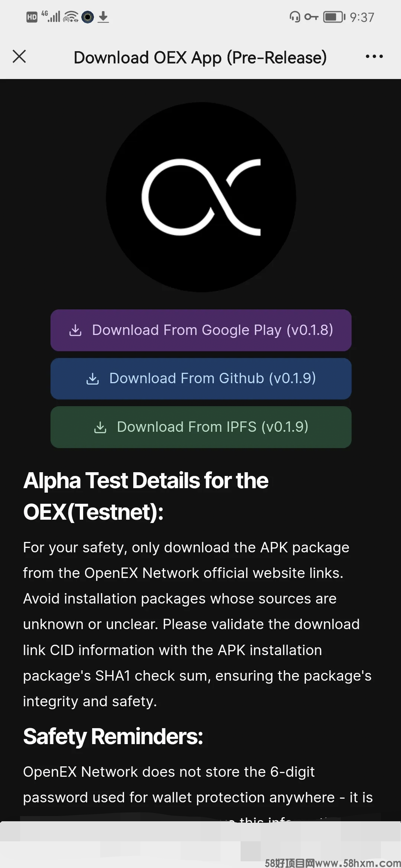Tap download icon on IPFS button

(x=100, y=427)
